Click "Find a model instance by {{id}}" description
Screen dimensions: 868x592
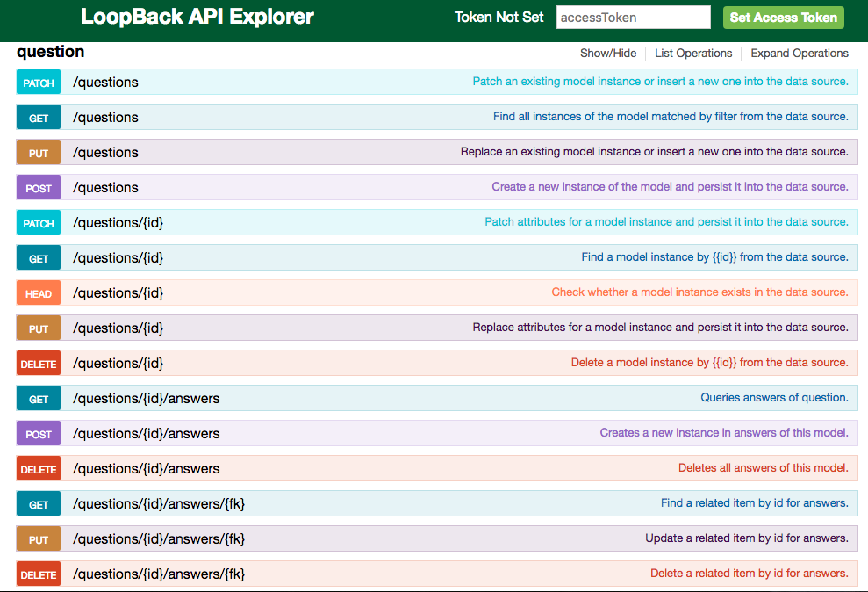point(714,257)
